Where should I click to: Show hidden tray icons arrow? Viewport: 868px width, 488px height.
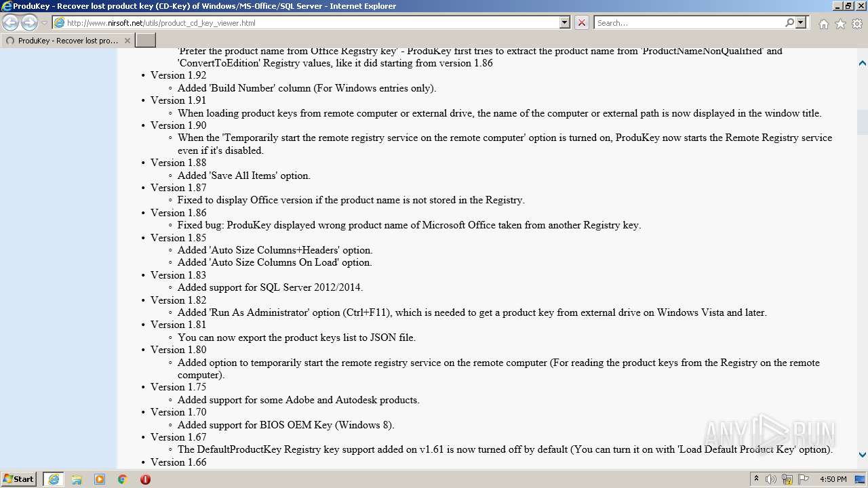[757, 479]
